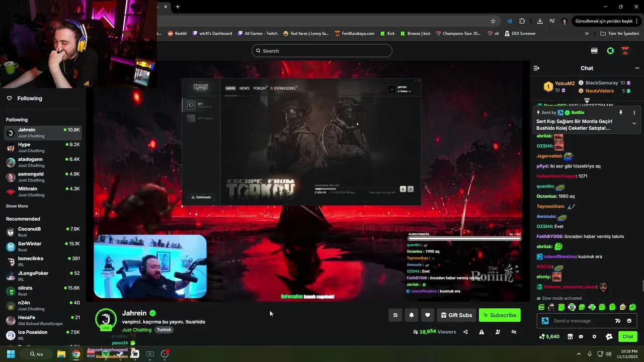Share the stream via the share icon

tap(465, 332)
